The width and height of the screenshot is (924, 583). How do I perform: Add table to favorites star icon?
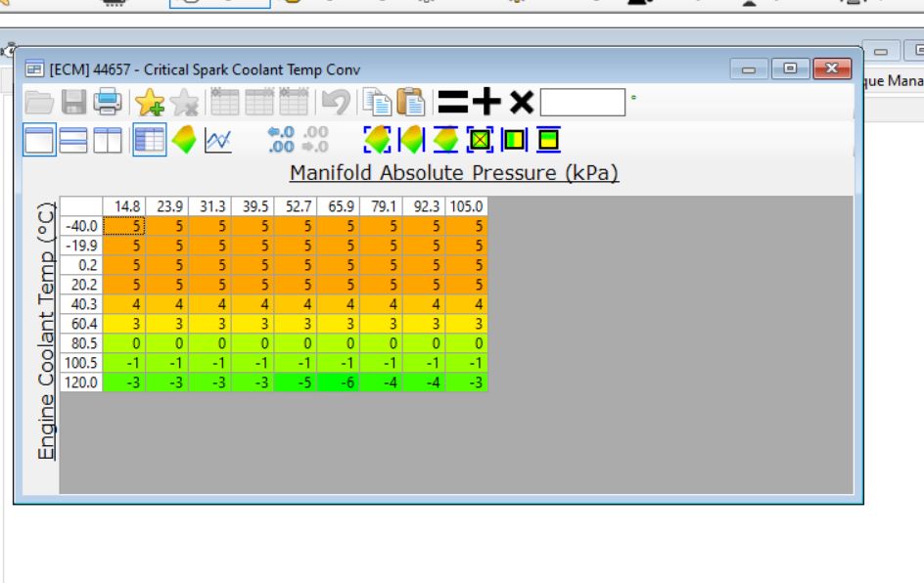pos(149,102)
